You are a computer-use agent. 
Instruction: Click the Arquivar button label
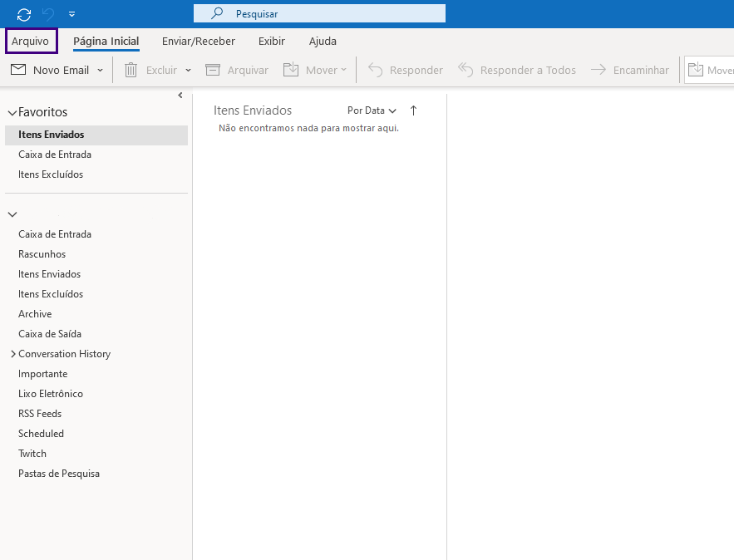[248, 70]
